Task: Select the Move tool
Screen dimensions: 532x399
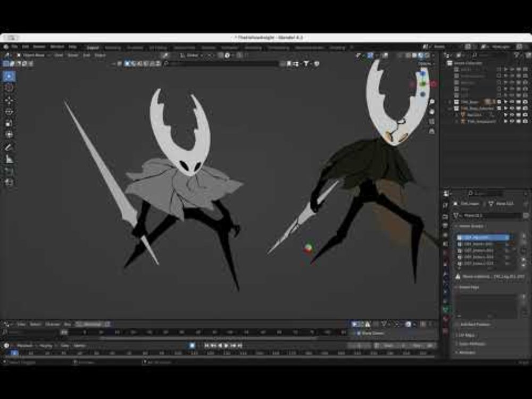Action: [9, 101]
